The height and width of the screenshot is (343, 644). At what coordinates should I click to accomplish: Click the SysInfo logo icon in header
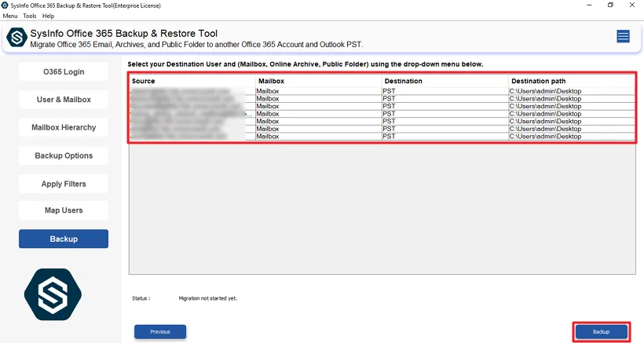pyautogui.click(x=16, y=38)
